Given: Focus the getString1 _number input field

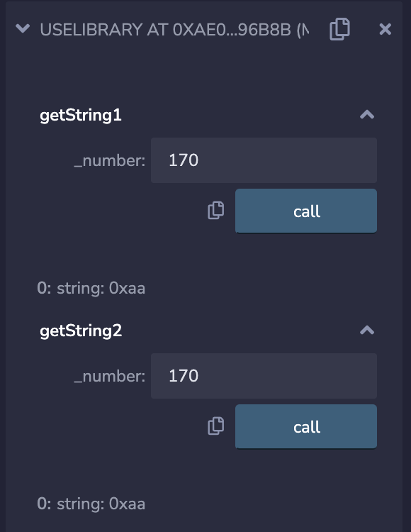Looking at the screenshot, I should (x=264, y=160).
